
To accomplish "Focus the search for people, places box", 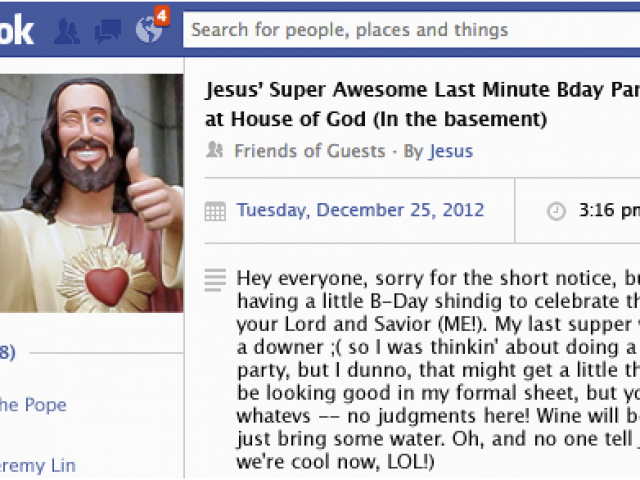I will (x=411, y=30).
